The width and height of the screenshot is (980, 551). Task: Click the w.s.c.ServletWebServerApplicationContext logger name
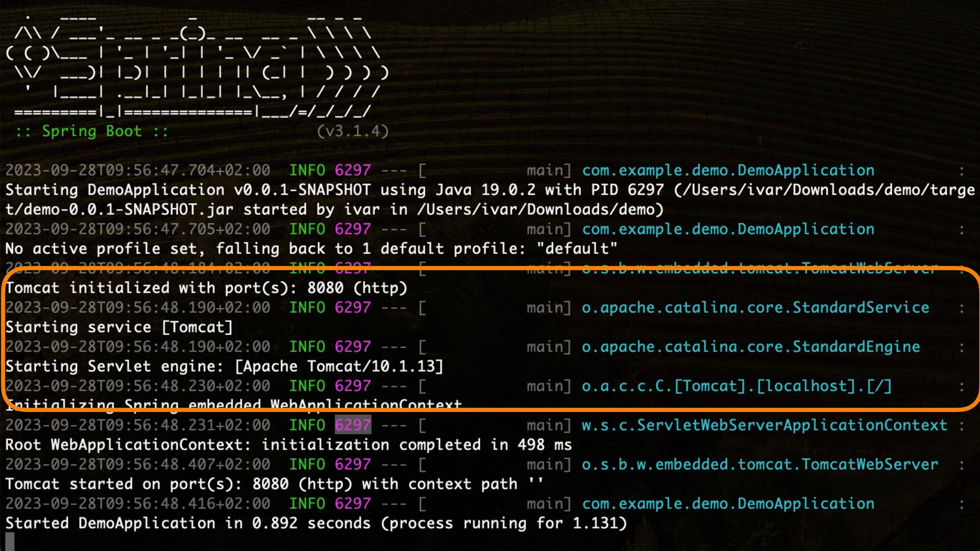(764, 425)
